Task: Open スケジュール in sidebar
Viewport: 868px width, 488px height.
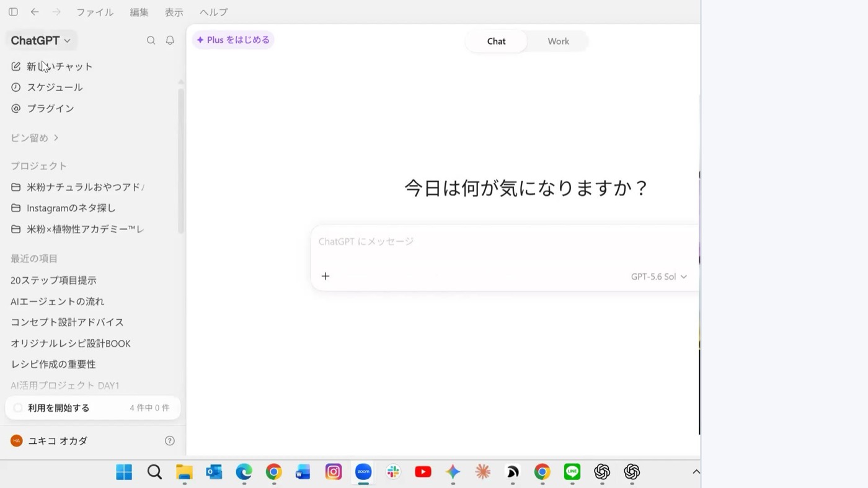Action: [x=55, y=87]
